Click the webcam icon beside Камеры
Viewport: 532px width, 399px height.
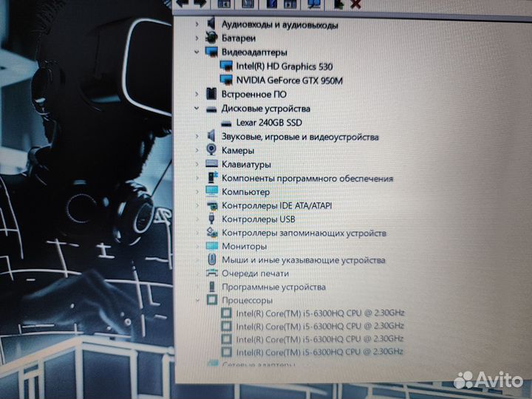click(x=211, y=150)
